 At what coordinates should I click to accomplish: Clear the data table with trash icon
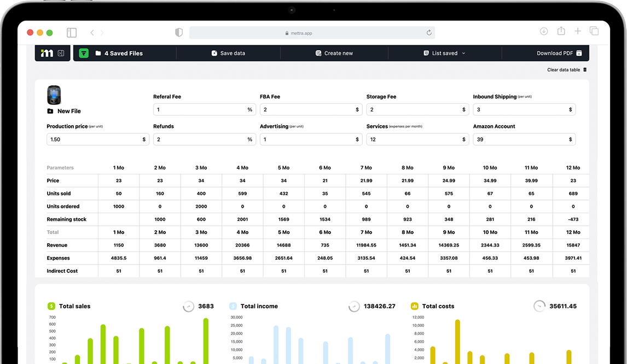click(585, 70)
